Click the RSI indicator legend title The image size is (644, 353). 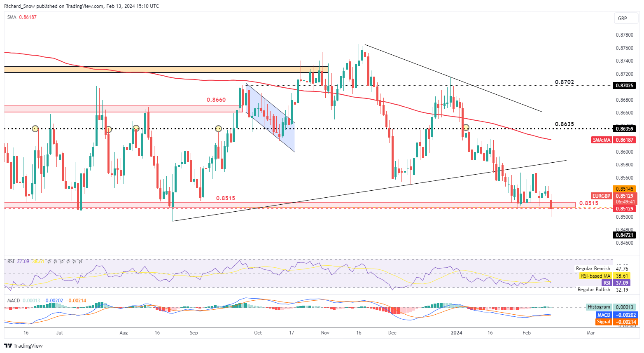click(11, 262)
